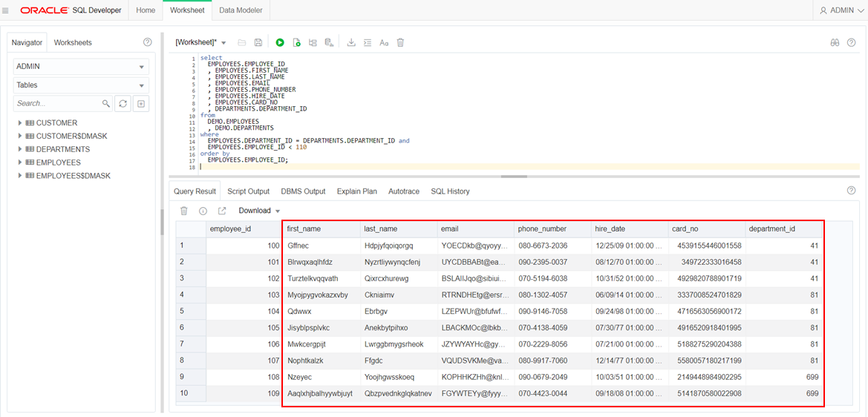The width and height of the screenshot is (868, 417).
Task: Open help icon for the results panel
Action: (852, 190)
